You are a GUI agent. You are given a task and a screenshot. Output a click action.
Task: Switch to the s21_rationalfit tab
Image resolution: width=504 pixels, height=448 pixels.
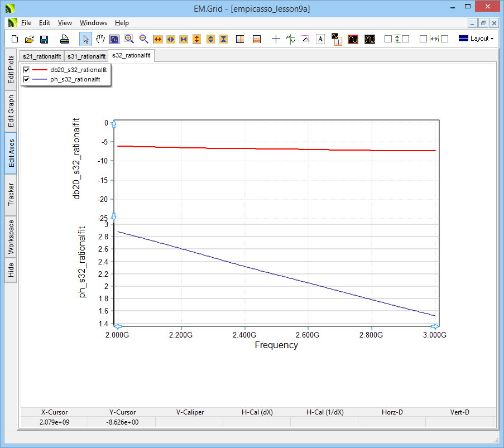[x=41, y=56]
